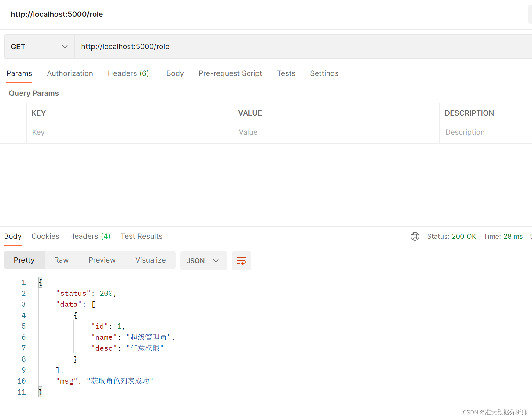
Task: Open the JSON format dropdown
Action: tap(203, 261)
